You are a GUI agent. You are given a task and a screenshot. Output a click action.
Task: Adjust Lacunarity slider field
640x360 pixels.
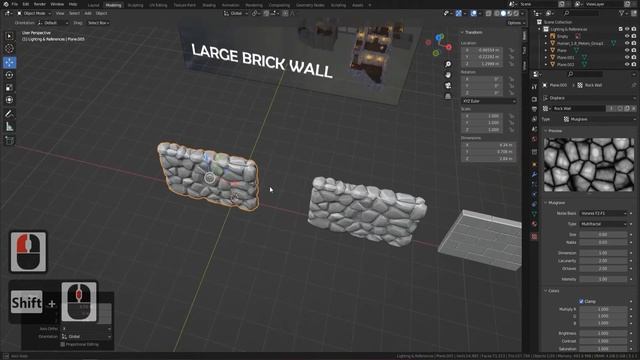tap(603, 260)
